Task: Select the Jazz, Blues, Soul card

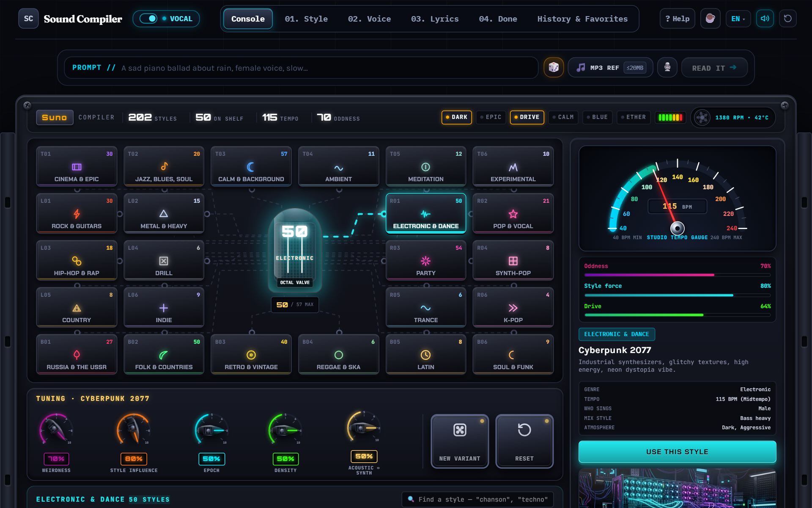Action: pyautogui.click(x=164, y=166)
